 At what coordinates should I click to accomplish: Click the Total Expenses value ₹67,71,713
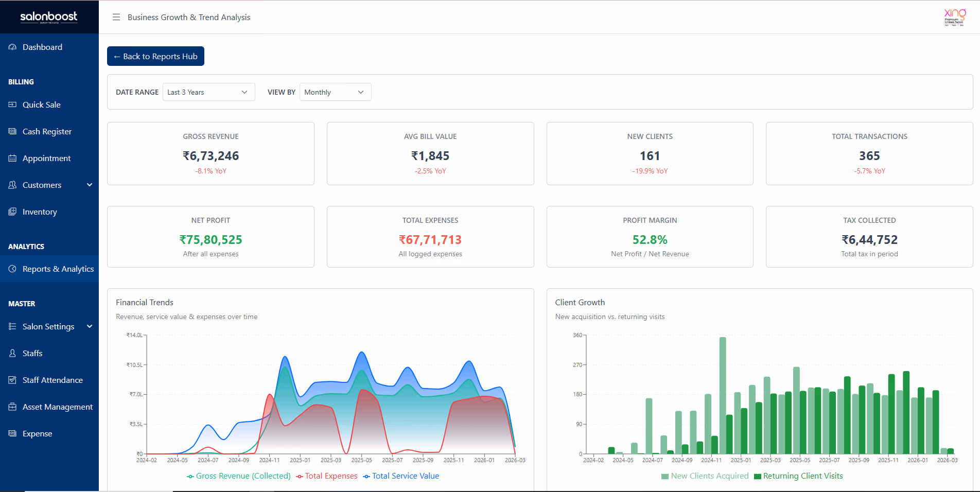(x=430, y=240)
